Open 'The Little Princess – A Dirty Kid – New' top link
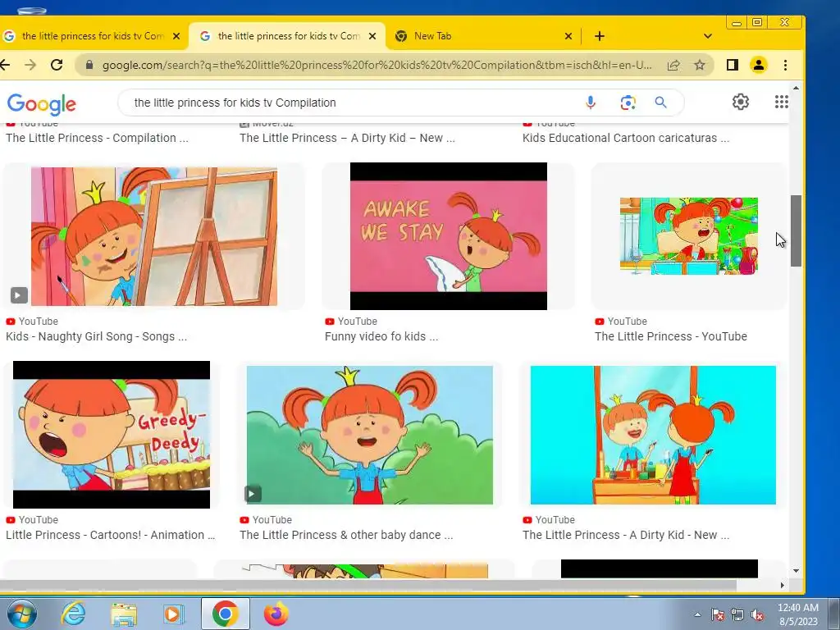Screen dimensions: 840x630 click(347, 138)
